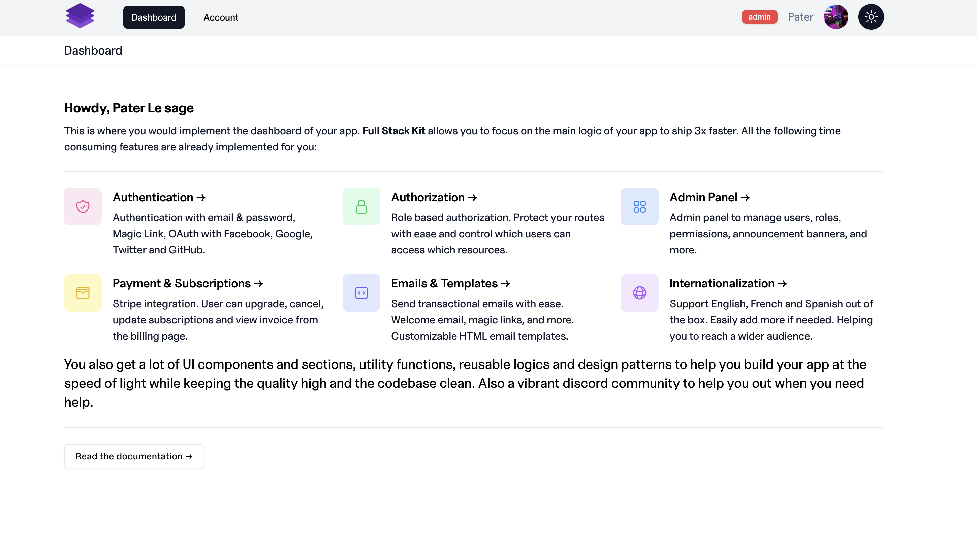
Task: Click the Authentication feature icon
Action: click(83, 207)
